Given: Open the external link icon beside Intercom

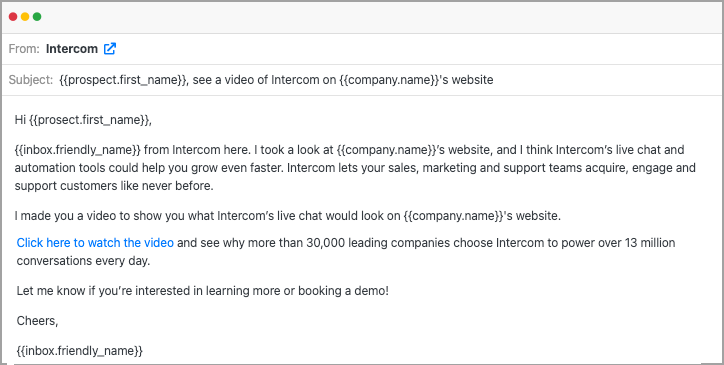Looking at the screenshot, I should [110, 49].
